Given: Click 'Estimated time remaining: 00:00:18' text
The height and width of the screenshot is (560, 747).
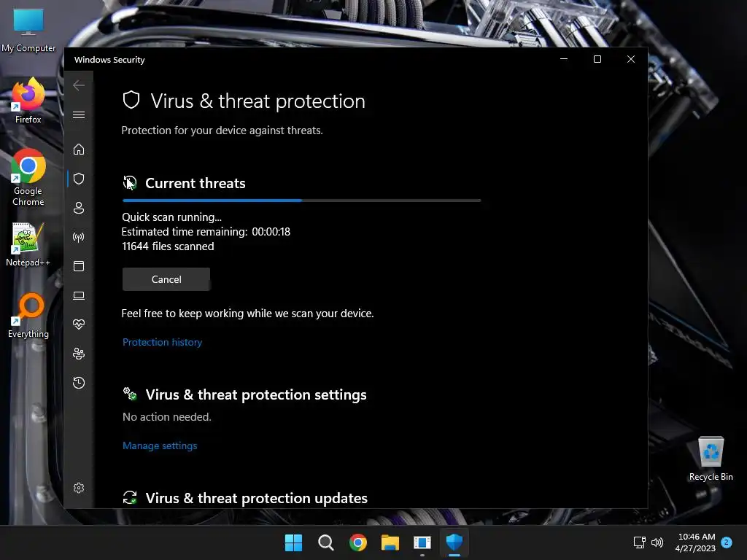Looking at the screenshot, I should tap(206, 232).
